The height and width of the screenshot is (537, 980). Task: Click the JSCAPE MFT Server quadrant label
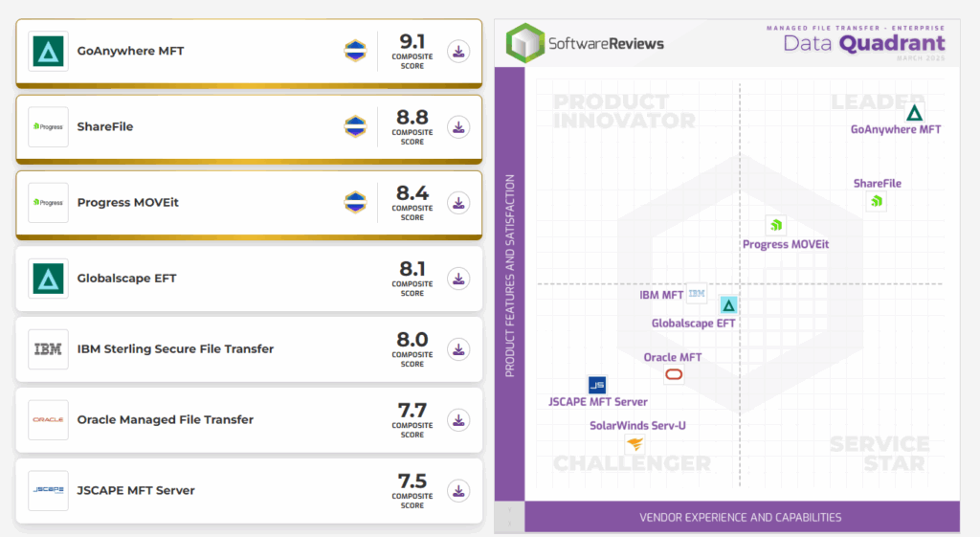(597, 402)
